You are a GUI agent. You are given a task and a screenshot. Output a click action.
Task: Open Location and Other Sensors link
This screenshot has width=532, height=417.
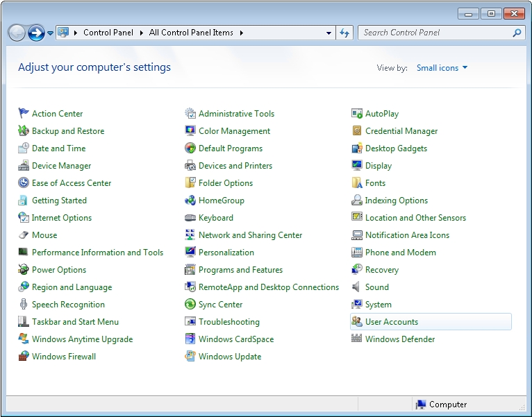(x=415, y=218)
